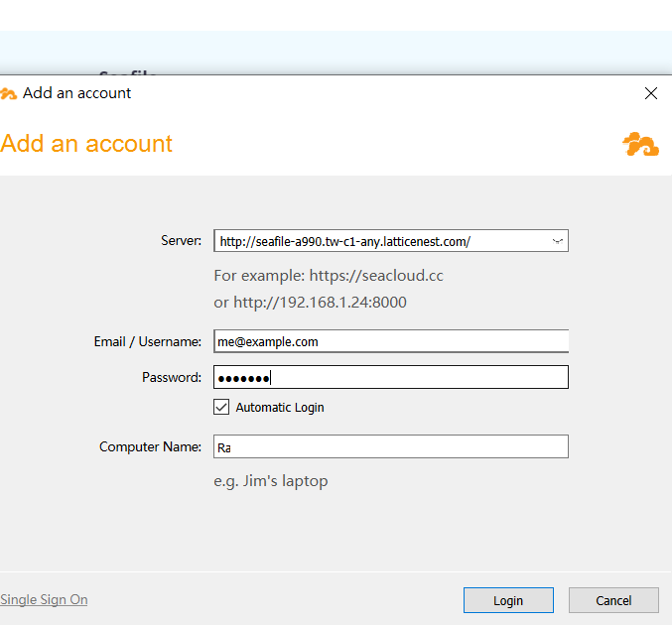Click the 'Automatic Login' label text
This screenshot has width=672, height=625.
pos(280,407)
